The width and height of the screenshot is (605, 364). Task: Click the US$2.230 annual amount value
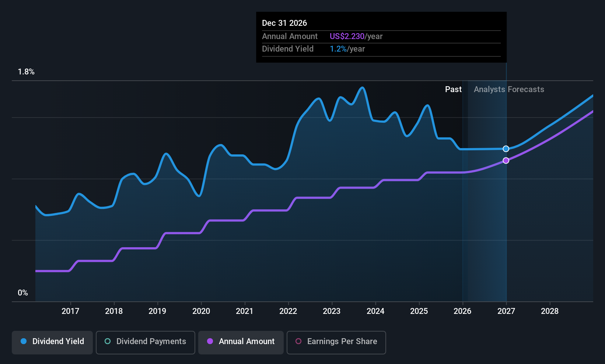[347, 36]
